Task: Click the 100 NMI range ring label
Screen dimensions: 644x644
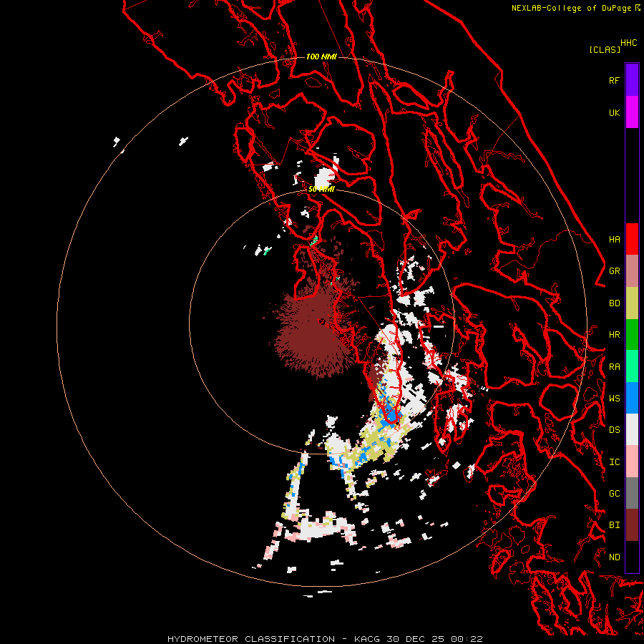Action: pyautogui.click(x=321, y=57)
